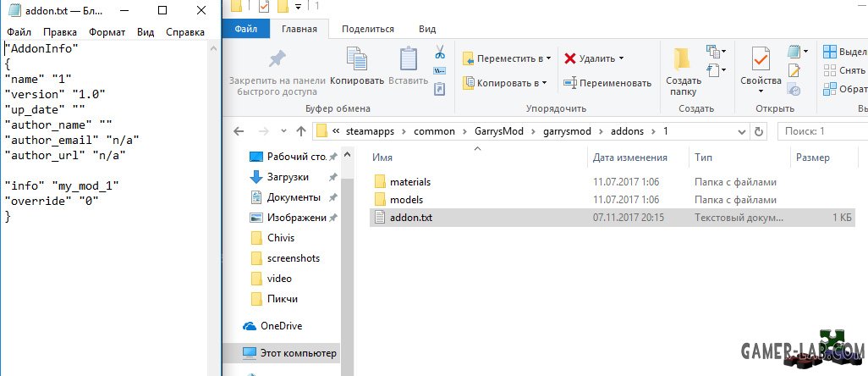The image size is (868, 376).
Task: Open Загрузки in navigation pane
Action: pos(278,177)
